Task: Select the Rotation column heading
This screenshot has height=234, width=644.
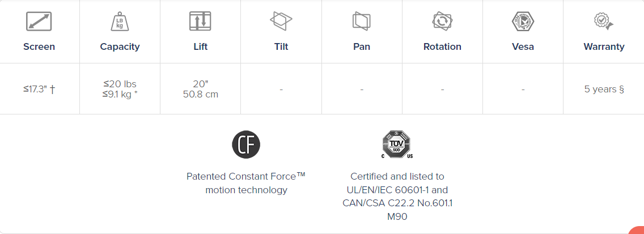Action: [x=442, y=46]
